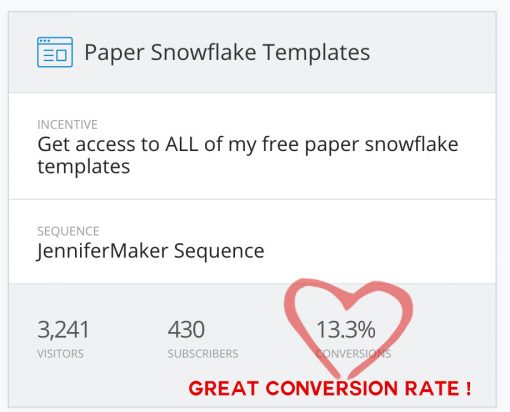Click the three dots in the page icon's top bar

44,41
